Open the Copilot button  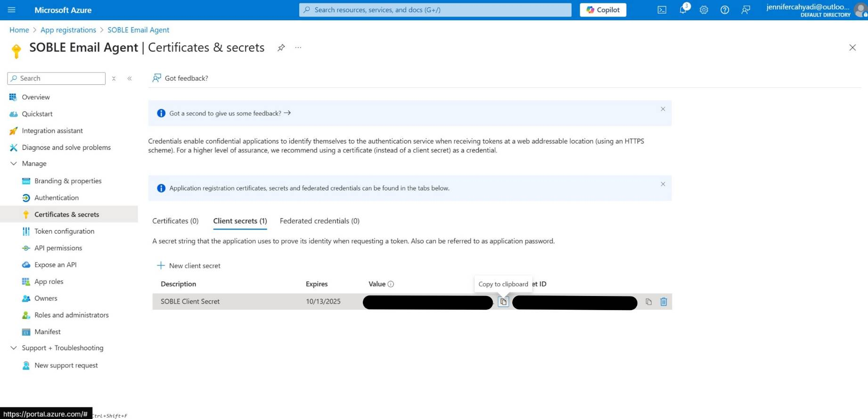click(x=603, y=10)
